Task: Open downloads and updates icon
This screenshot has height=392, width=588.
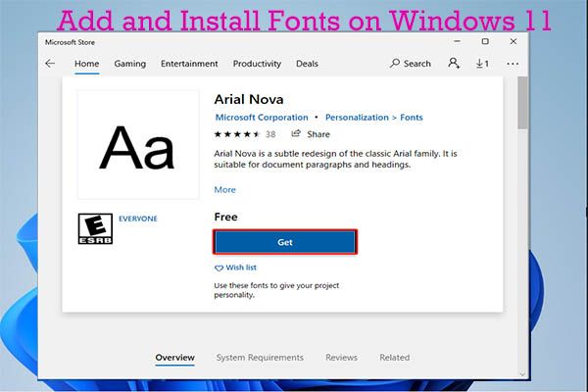Action: (482, 64)
